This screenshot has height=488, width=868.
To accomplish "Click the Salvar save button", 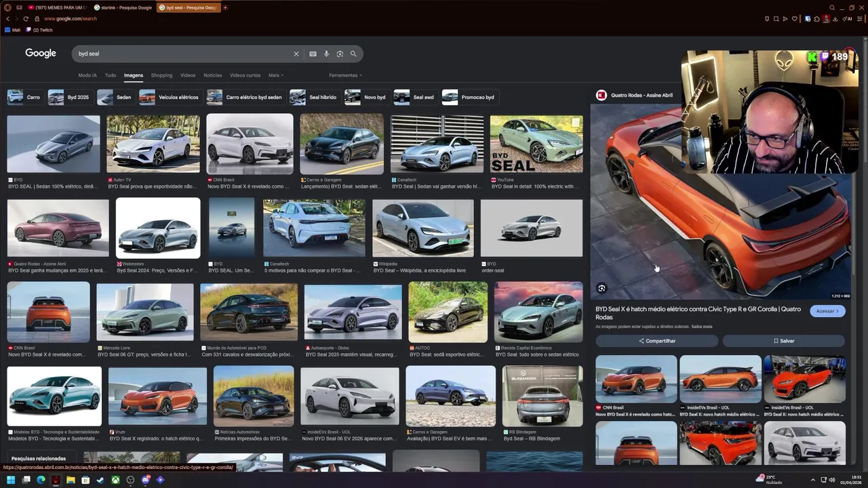I will point(783,341).
